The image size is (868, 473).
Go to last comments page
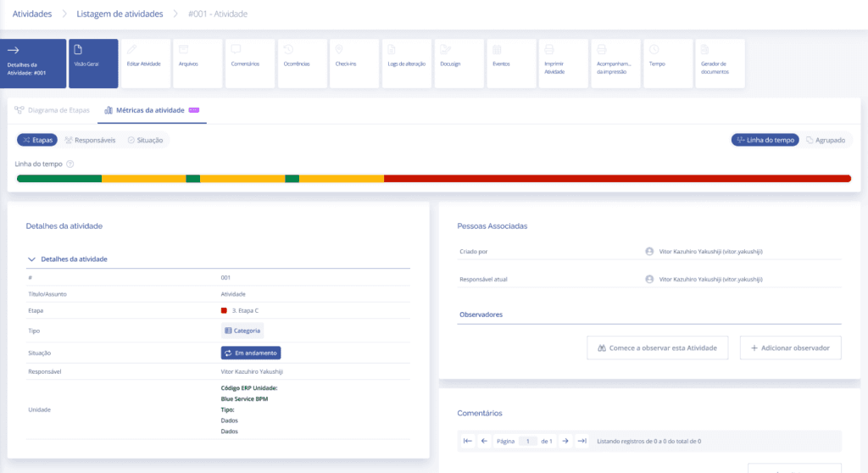(x=581, y=441)
